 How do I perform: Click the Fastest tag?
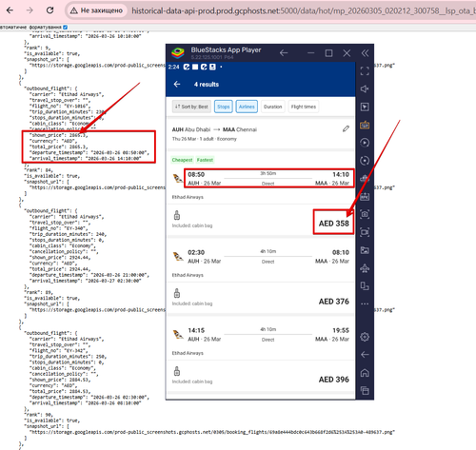(x=205, y=160)
